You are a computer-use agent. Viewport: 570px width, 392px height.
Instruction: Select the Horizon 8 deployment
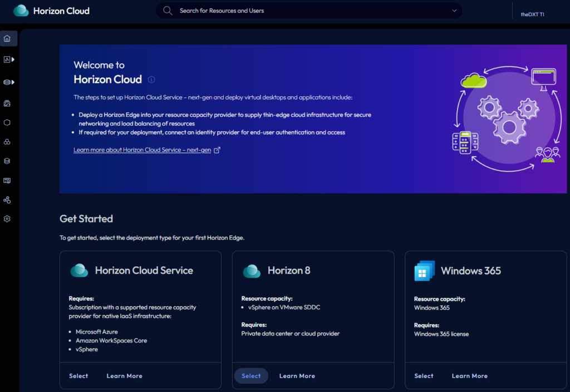[x=251, y=376]
